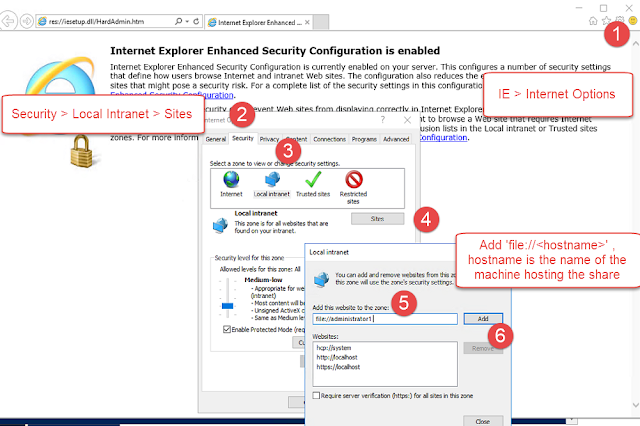
Task: Click the Remove button in Local intranet dialog
Action: click(x=483, y=348)
